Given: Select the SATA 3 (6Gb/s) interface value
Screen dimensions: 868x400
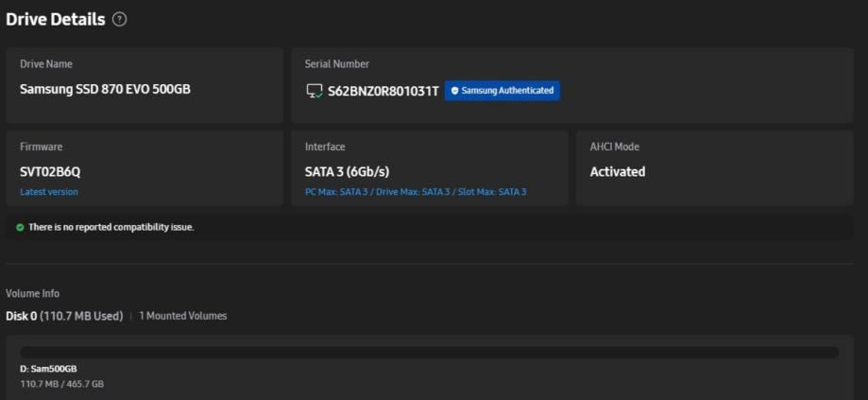Looking at the screenshot, I should (347, 172).
